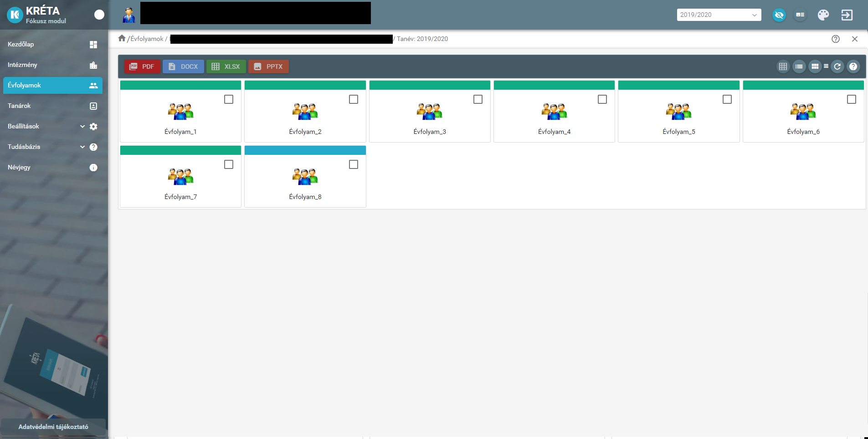Open the Évfolyam_2 group icon
Viewport: 868px width, 439px height.
(305, 112)
